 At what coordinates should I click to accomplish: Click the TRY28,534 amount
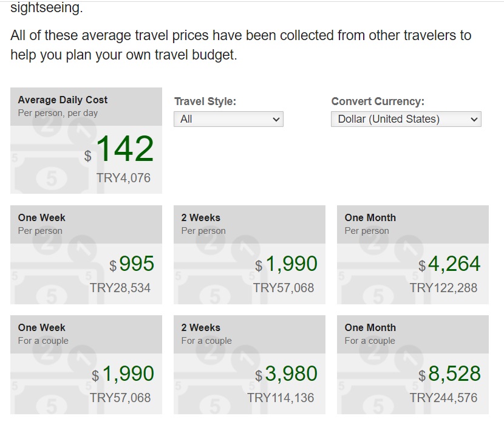120,288
